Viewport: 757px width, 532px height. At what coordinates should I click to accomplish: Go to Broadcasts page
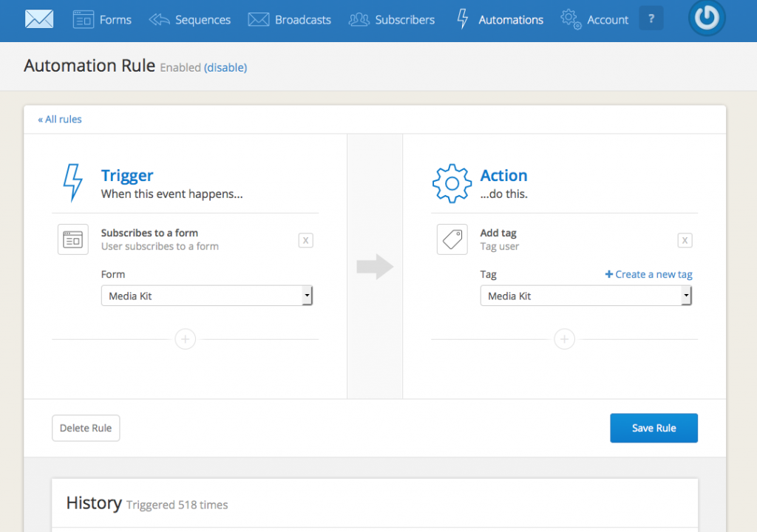click(289, 20)
